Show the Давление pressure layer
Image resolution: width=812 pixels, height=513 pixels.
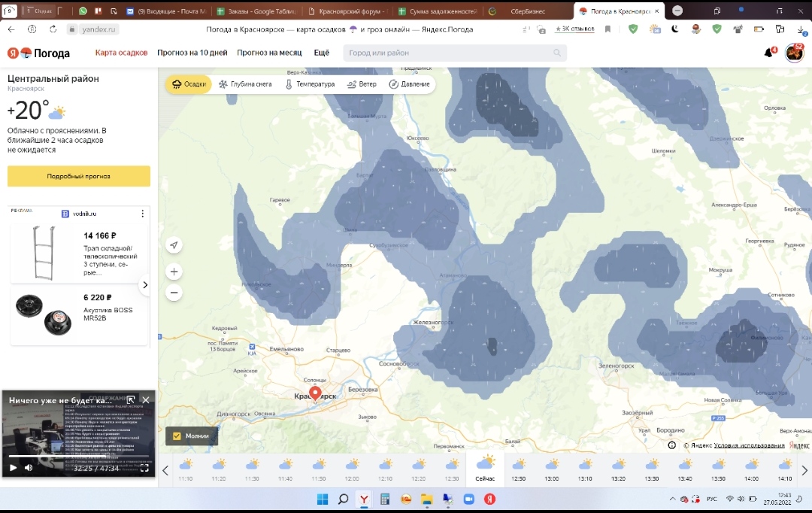coord(409,84)
